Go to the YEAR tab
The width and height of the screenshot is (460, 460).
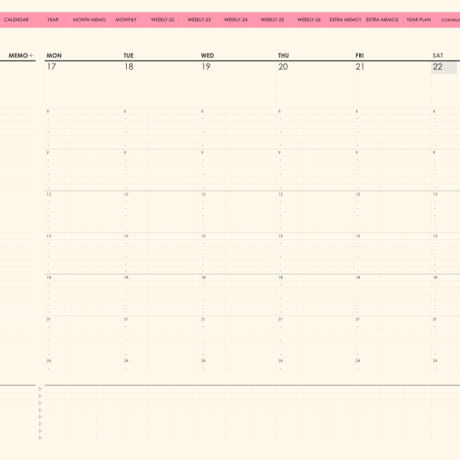(x=53, y=20)
